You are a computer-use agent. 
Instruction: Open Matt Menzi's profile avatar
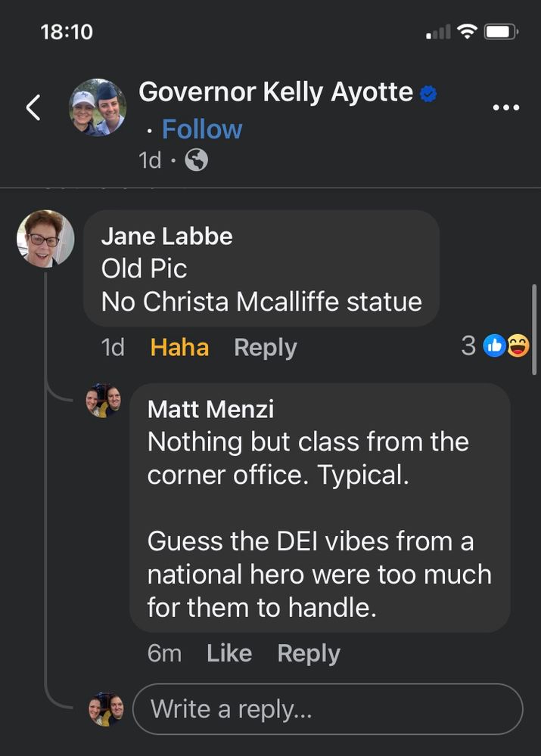pyautogui.click(x=104, y=401)
